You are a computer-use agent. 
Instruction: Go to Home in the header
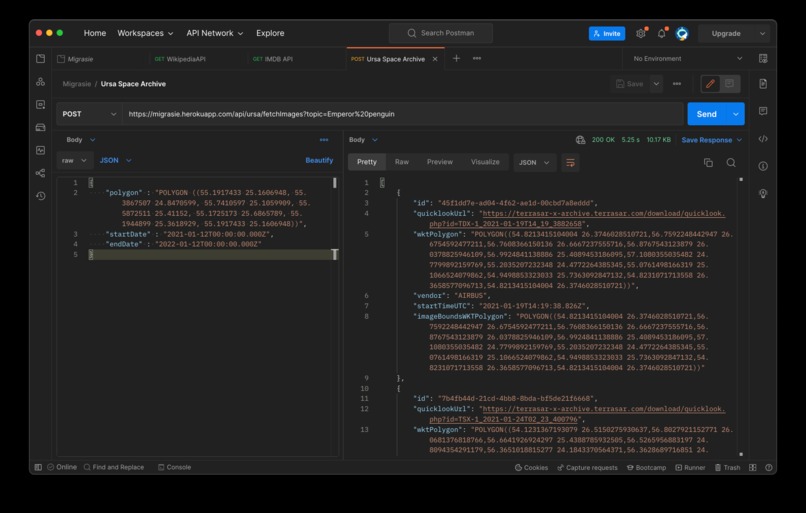coord(95,33)
